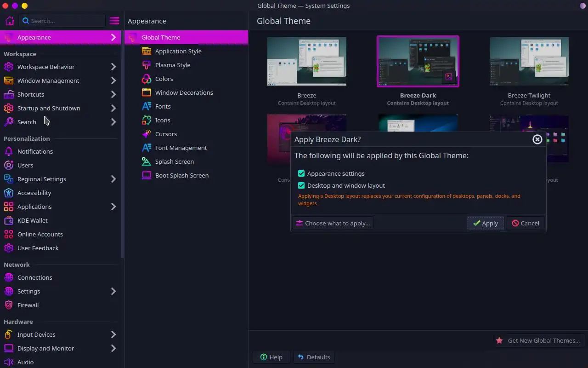Viewport: 588px width, 368px height.
Task: Expand Shortcuts chevron
Action: coord(113,94)
